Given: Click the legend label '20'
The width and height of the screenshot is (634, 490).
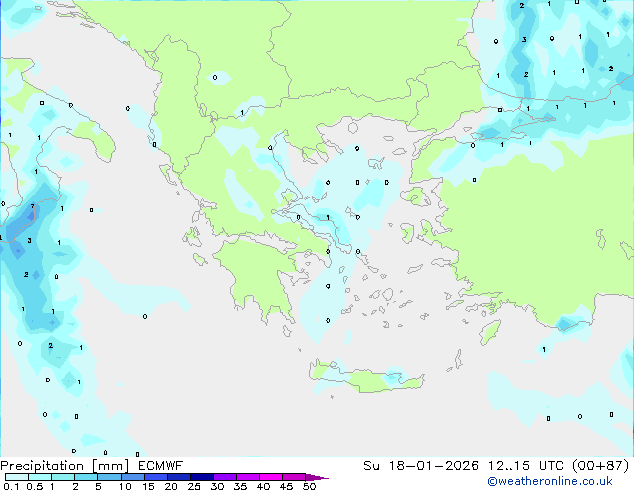Looking at the screenshot, I should (171, 486).
